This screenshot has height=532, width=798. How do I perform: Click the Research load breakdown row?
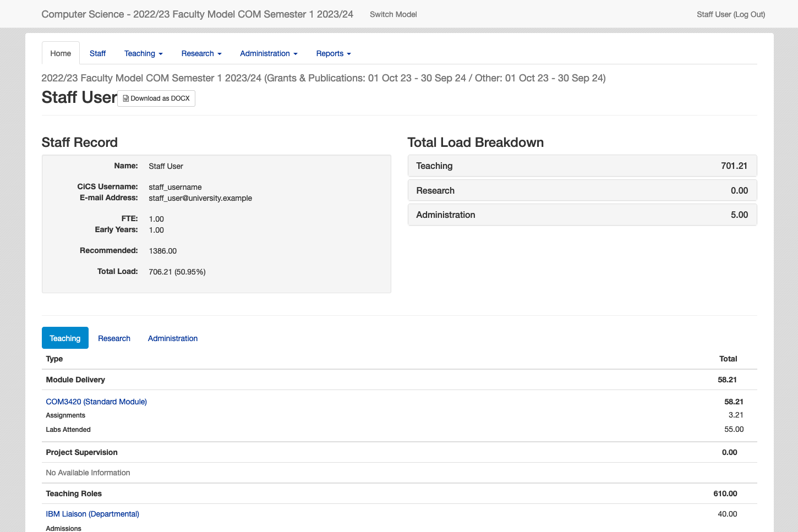pyautogui.click(x=582, y=190)
